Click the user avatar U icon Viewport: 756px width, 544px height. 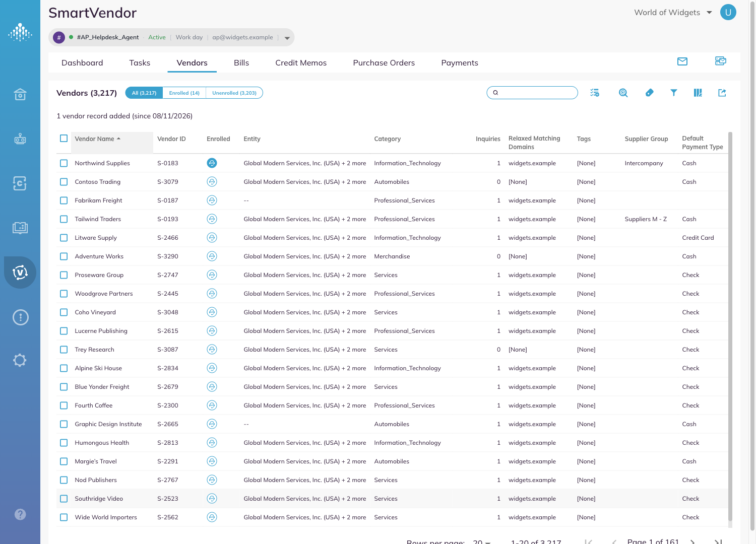(728, 12)
